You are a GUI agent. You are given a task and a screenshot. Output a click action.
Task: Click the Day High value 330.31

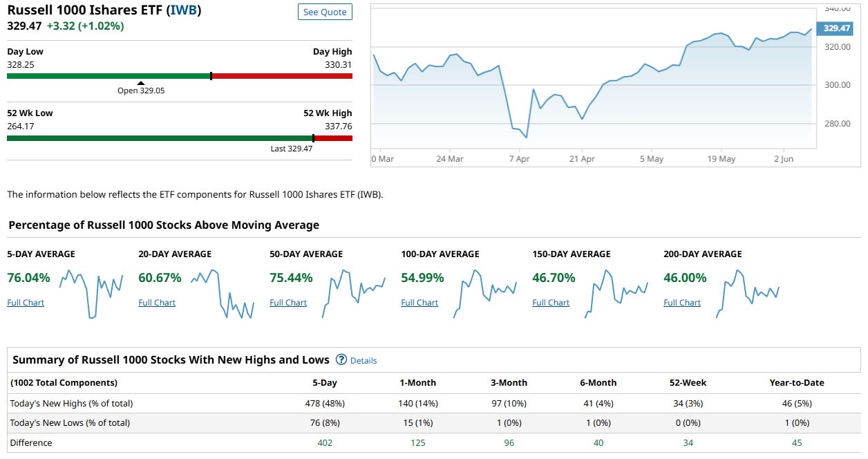(338, 64)
